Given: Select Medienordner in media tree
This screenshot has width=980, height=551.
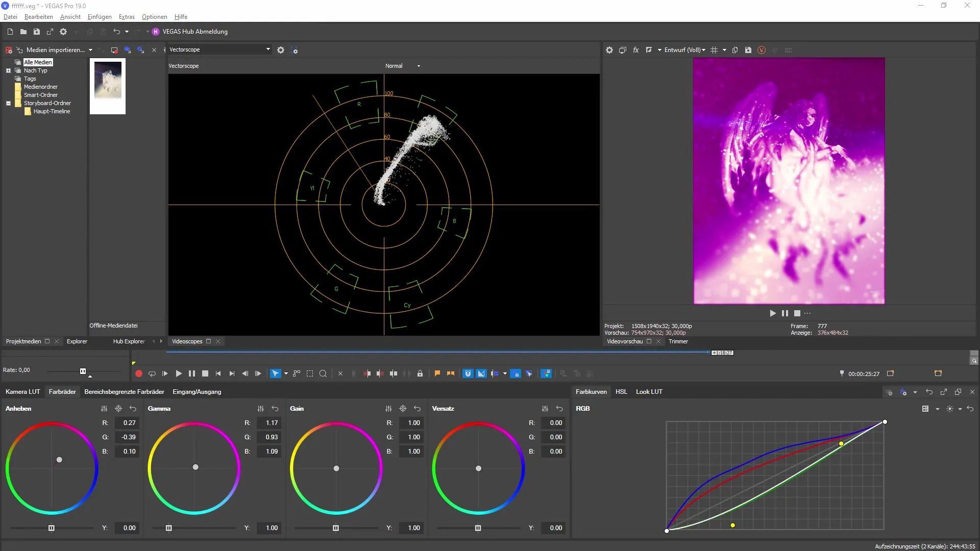Looking at the screenshot, I should 40,87.
